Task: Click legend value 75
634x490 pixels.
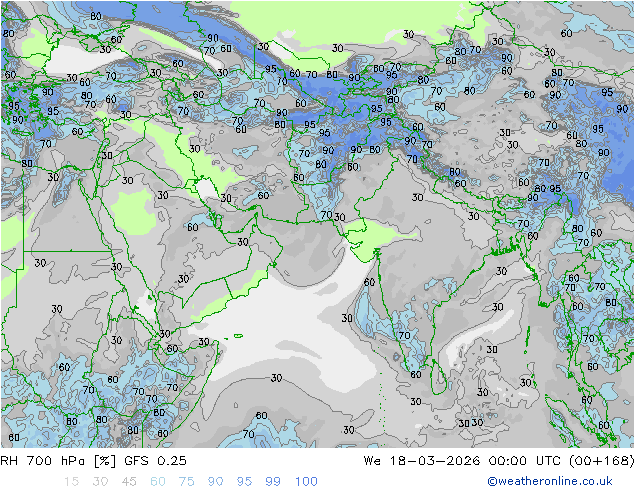Action: pos(186,481)
